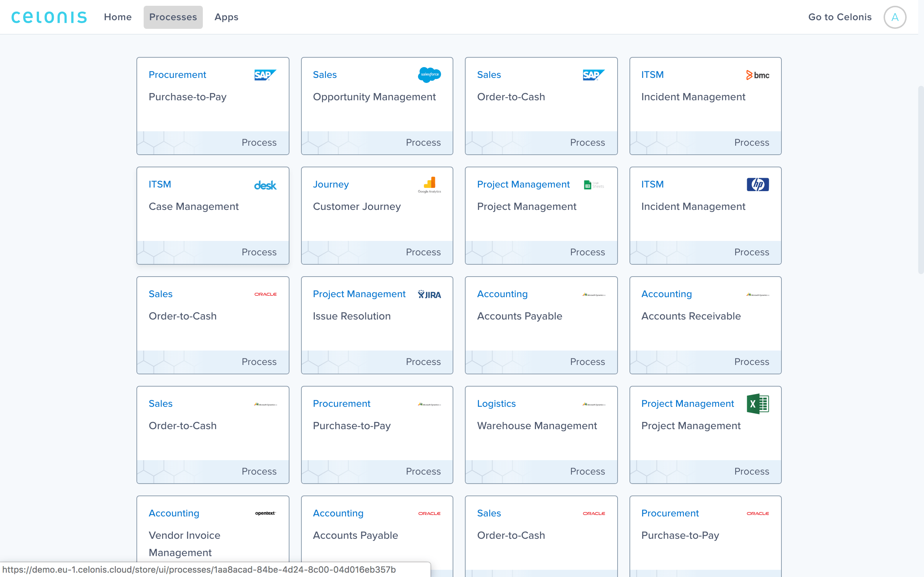Open the Apps tab
924x577 pixels.
(226, 17)
